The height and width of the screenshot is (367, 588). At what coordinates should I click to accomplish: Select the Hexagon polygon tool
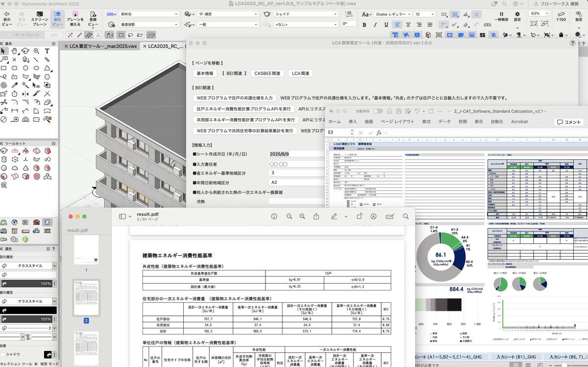pos(47,76)
